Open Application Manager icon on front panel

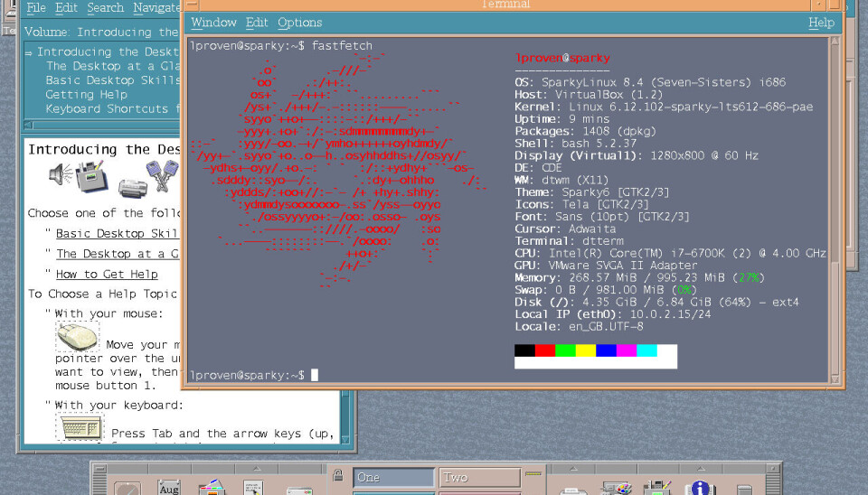click(657, 487)
